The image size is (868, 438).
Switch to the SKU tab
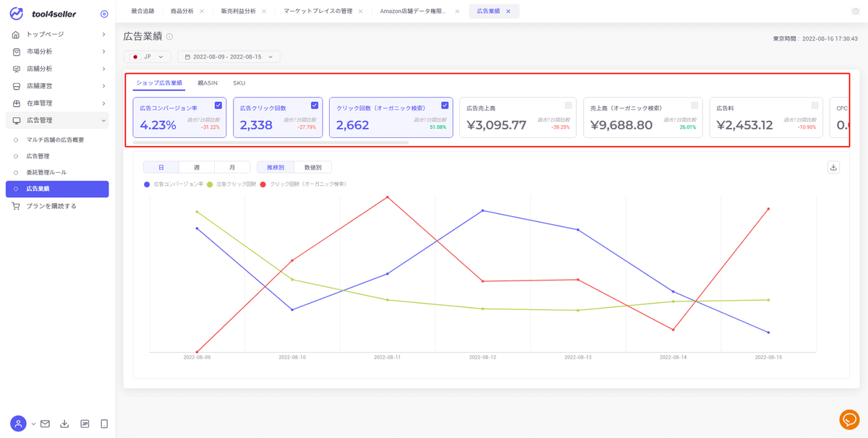pos(239,83)
